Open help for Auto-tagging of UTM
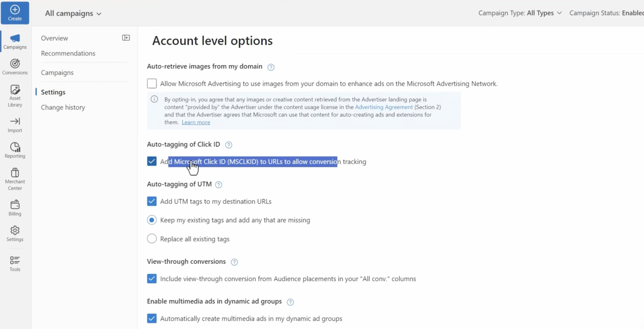The image size is (644, 329). point(219,185)
